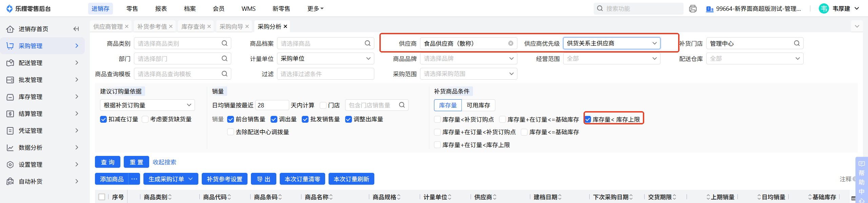
Task: Click the search icon in 部门 field
Action: click(224, 59)
